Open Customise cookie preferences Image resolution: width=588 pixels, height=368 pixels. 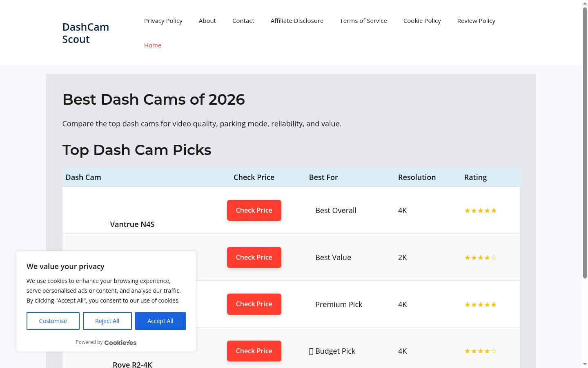tap(53, 321)
